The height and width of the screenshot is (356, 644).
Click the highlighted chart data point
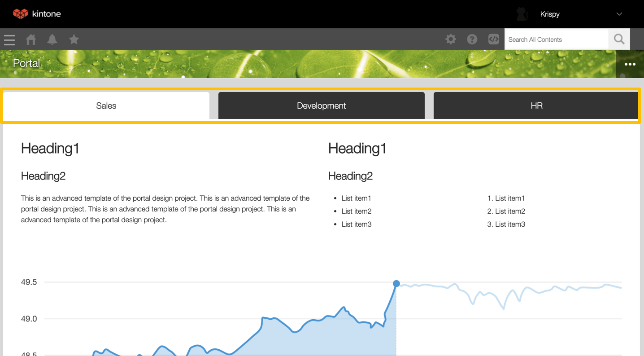(396, 283)
